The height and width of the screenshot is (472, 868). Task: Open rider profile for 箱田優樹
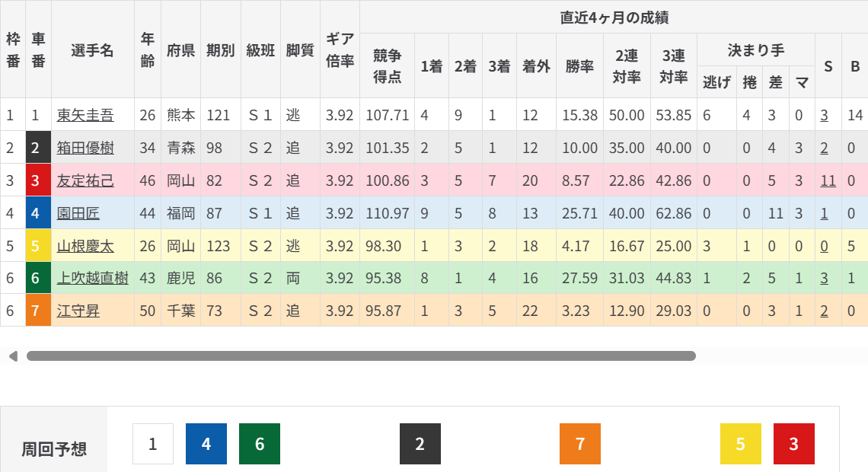point(85,148)
